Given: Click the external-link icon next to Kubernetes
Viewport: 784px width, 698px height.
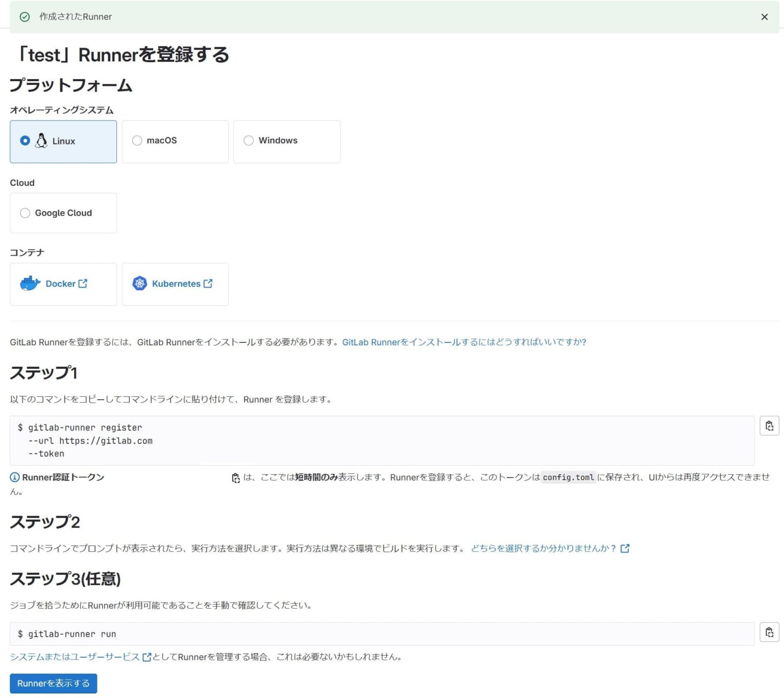Looking at the screenshot, I should coord(207,283).
